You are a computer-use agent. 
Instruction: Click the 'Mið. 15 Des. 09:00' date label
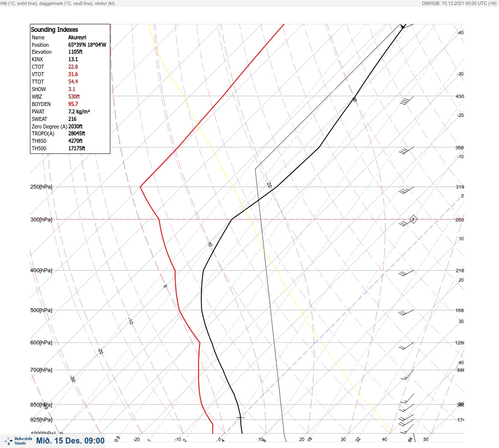point(70,441)
